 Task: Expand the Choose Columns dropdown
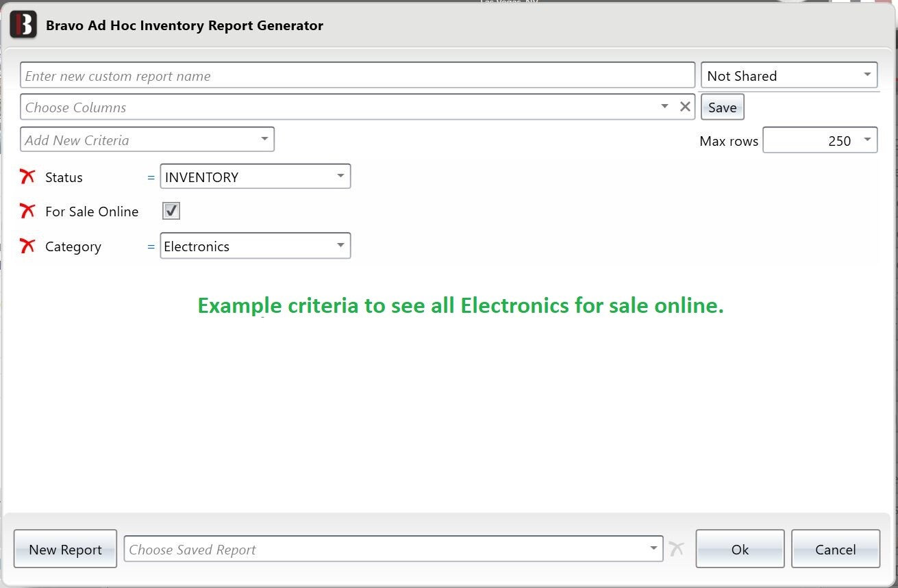(664, 107)
